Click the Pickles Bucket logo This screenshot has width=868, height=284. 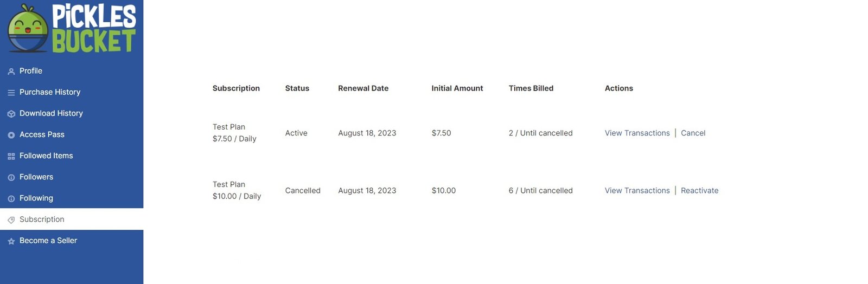(72, 28)
